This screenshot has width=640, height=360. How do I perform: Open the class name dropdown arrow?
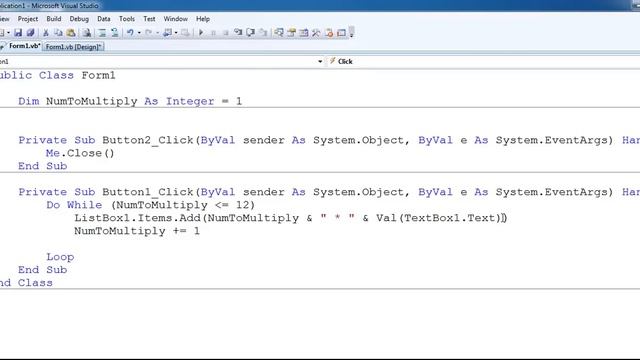click(320, 62)
